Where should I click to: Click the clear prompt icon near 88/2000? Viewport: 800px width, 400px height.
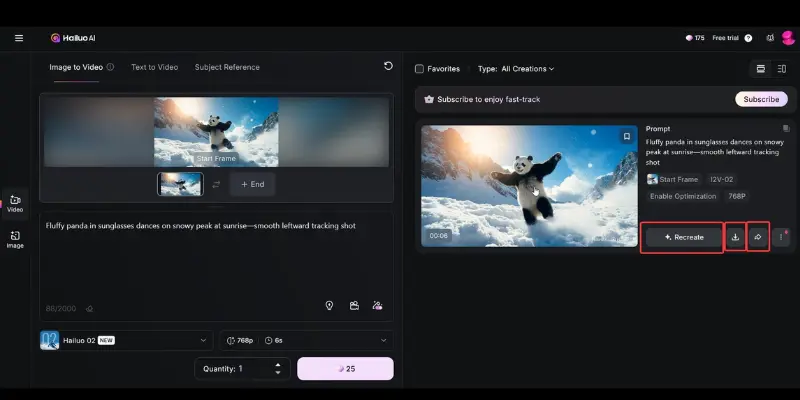pos(90,309)
